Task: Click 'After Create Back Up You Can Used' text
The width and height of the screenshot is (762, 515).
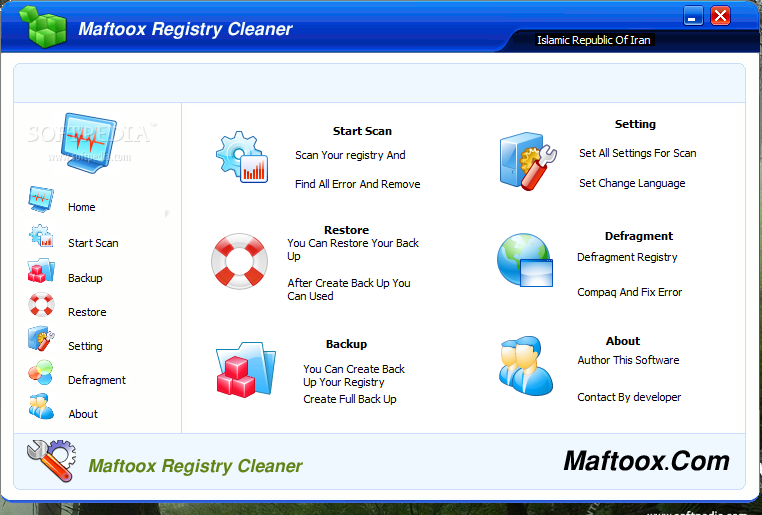Action: tap(349, 289)
